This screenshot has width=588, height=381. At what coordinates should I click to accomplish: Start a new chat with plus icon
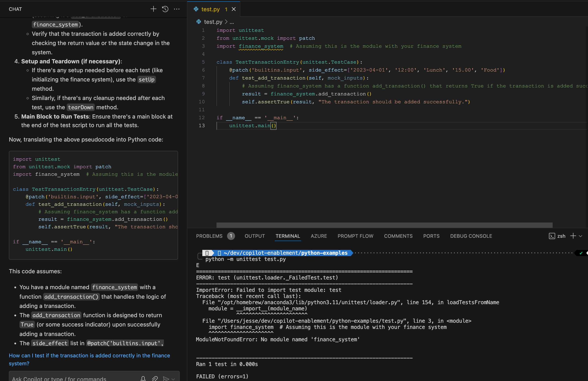[154, 9]
